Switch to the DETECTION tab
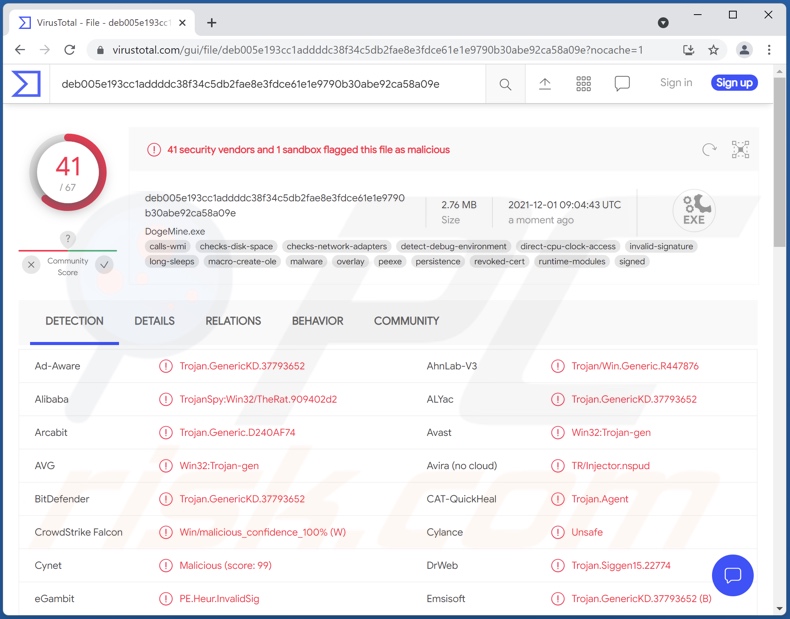790x619 pixels. click(75, 321)
